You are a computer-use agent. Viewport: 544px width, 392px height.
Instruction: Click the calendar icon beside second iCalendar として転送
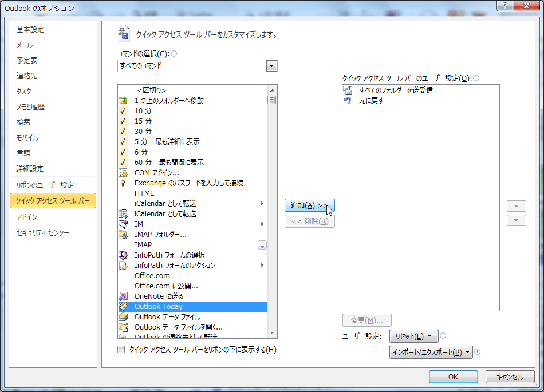(123, 214)
